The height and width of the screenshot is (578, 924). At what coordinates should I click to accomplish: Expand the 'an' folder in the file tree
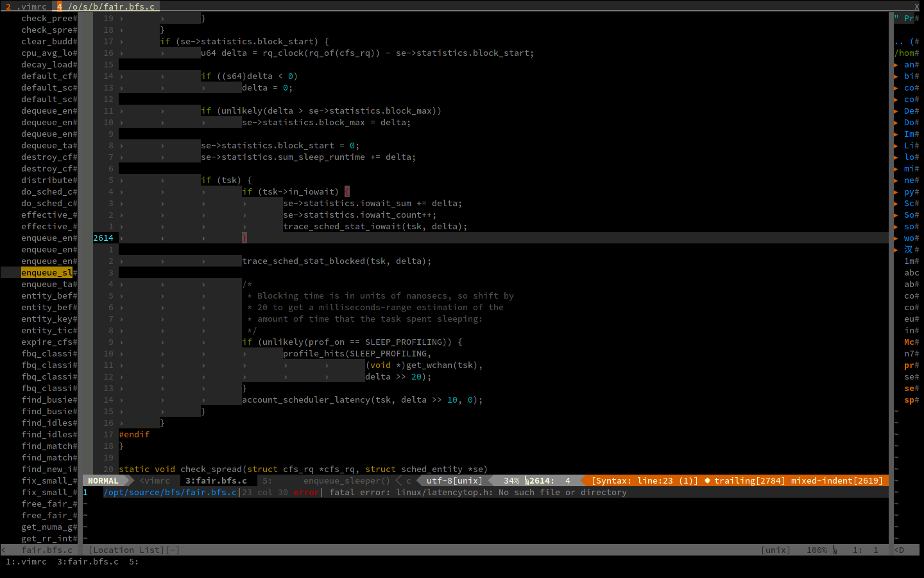[x=896, y=65]
